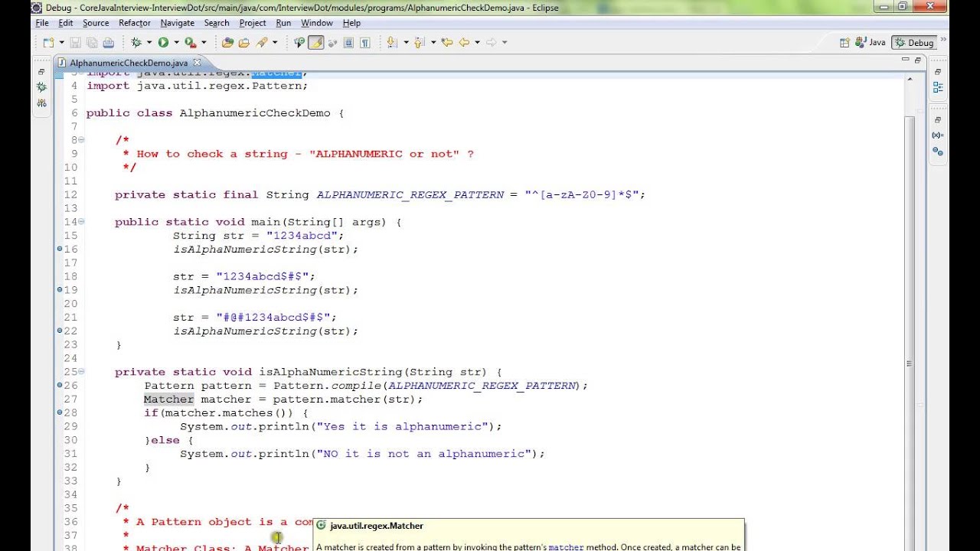This screenshot has height=551, width=980.
Task: Click the Print toolbar icon
Action: coord(109,42)
